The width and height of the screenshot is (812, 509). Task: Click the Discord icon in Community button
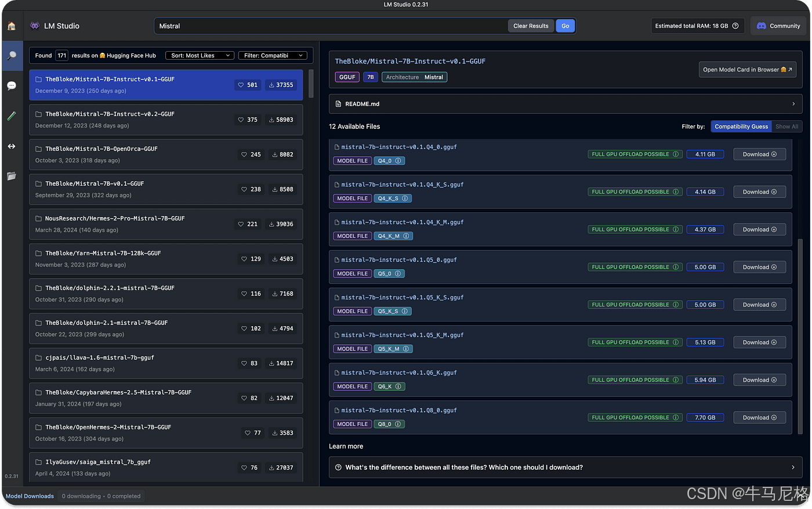762,26
